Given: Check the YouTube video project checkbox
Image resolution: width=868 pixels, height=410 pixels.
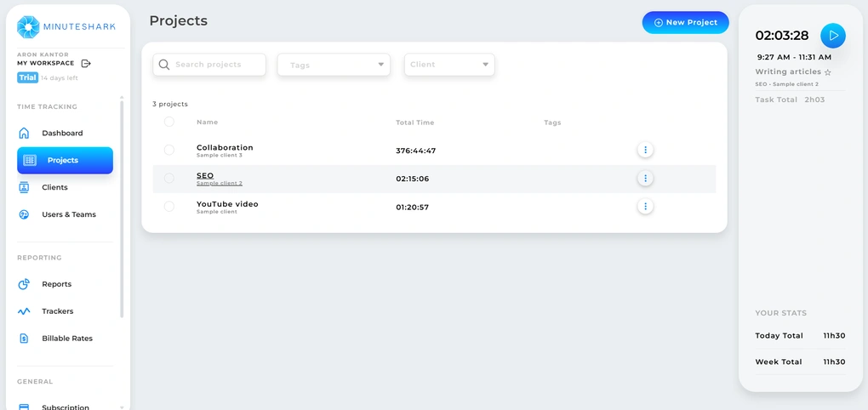Looking at the screenshot, I should [x=169, y=207].
